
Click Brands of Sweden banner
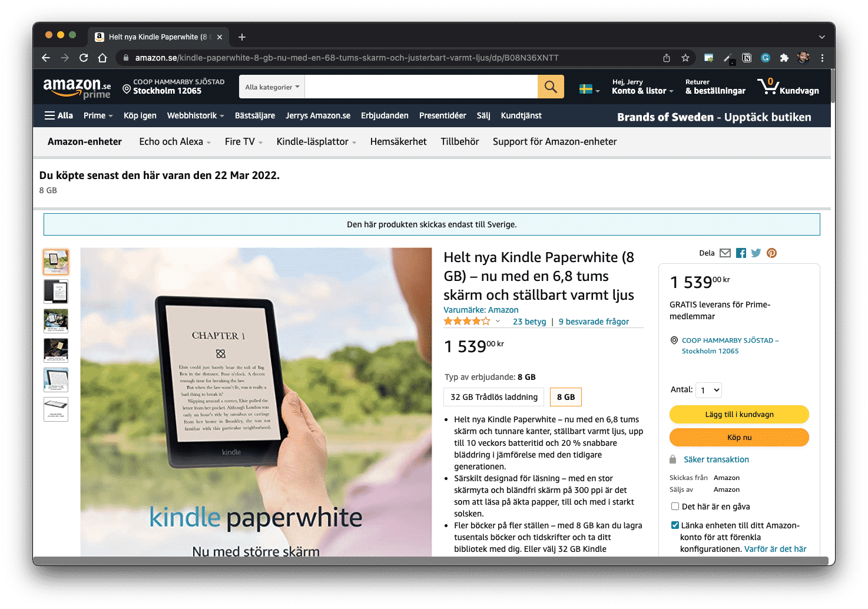714,117
